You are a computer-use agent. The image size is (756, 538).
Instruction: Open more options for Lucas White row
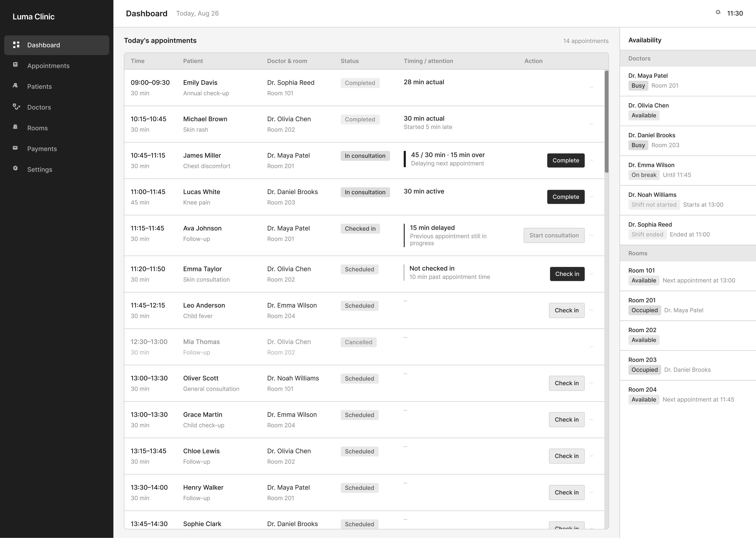[x=591, y=197]
